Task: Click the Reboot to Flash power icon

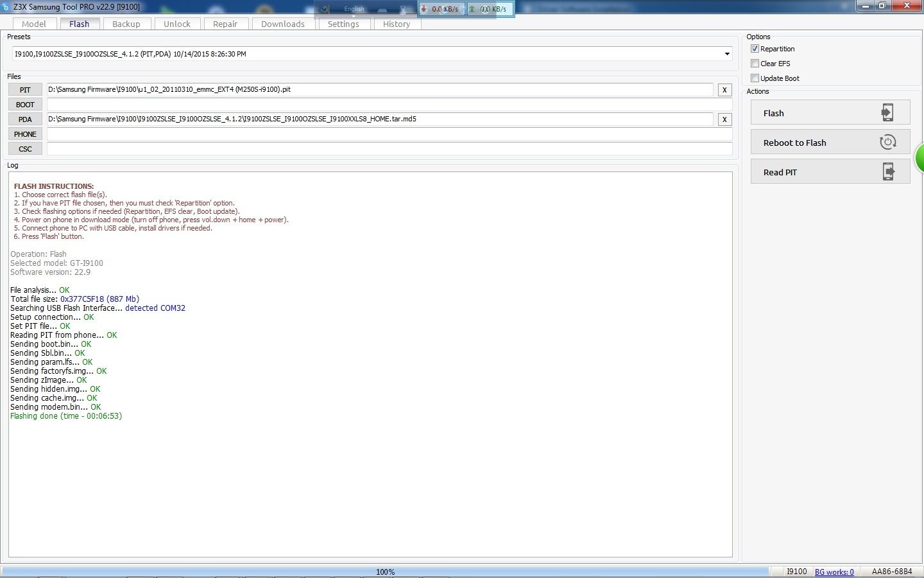Action: tap(887, 142)
